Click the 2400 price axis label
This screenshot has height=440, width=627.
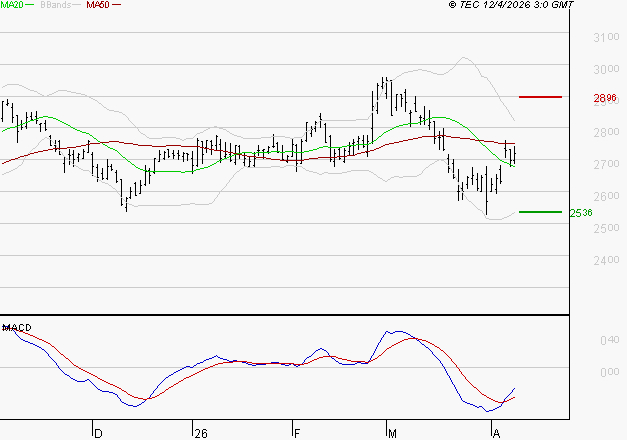(x=605, y=261)
